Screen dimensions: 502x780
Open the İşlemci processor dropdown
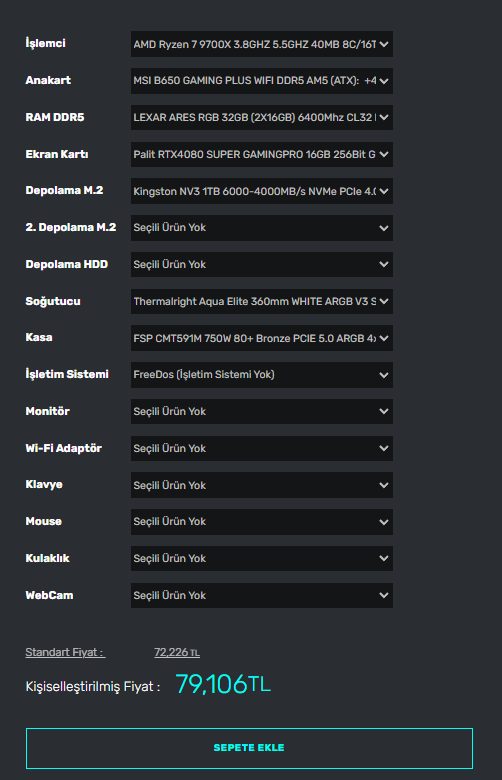[262, 44]
